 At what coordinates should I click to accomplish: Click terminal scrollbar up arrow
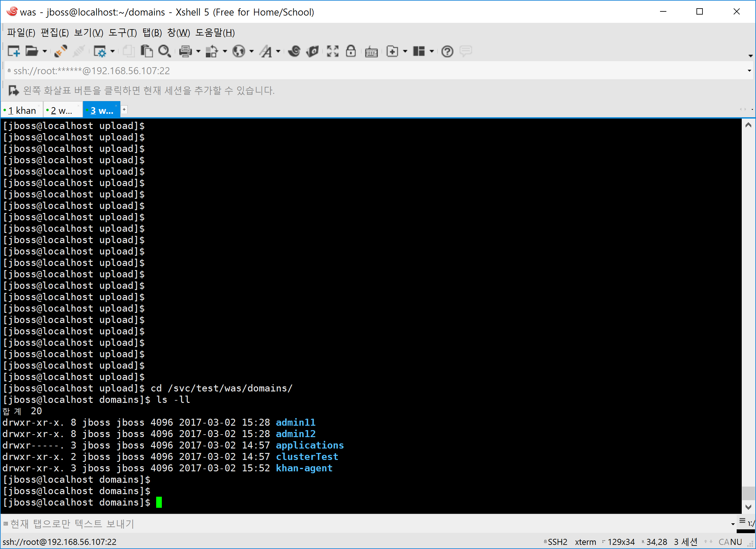coord(748,125)
